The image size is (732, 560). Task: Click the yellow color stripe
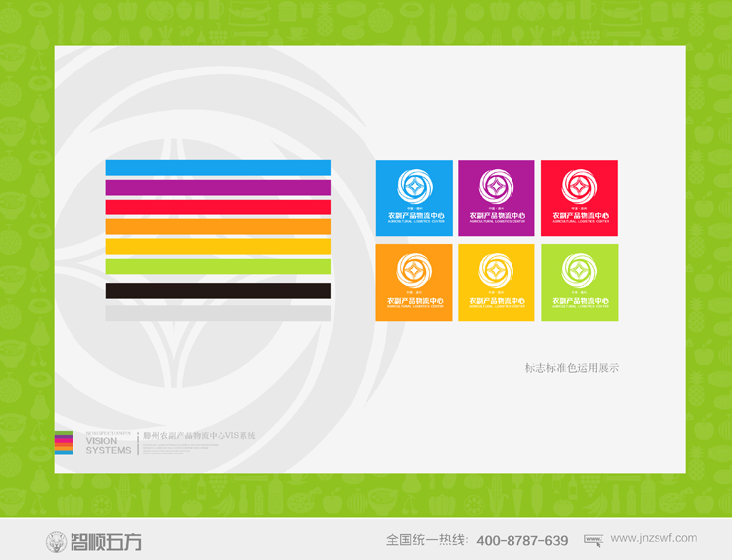point(219,246)
